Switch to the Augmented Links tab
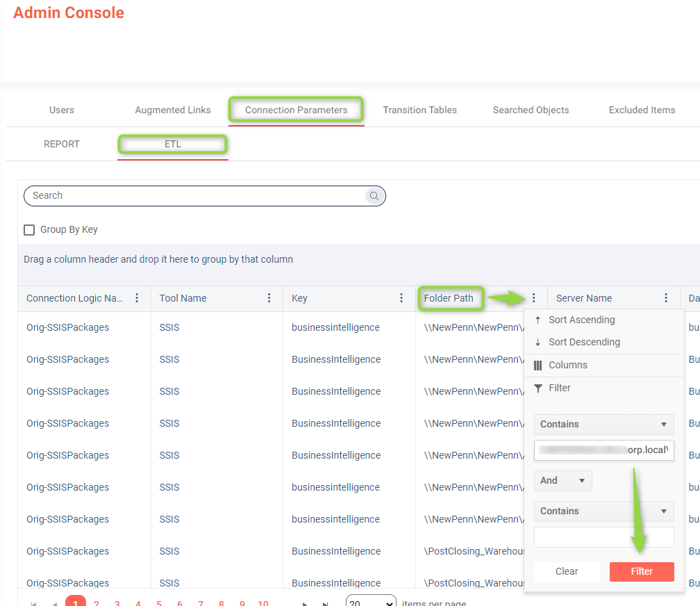 [x=173, y=110]
